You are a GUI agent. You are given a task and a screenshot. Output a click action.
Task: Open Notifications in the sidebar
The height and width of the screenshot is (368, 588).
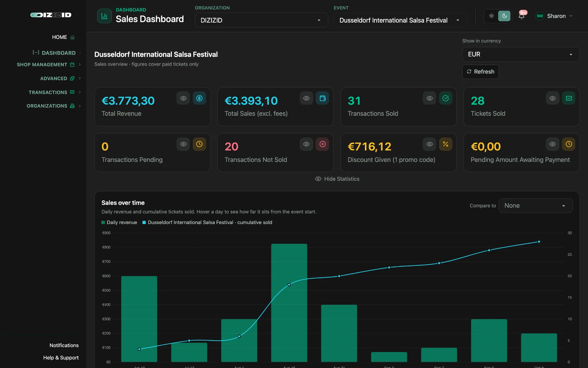(x=64, y=345)
